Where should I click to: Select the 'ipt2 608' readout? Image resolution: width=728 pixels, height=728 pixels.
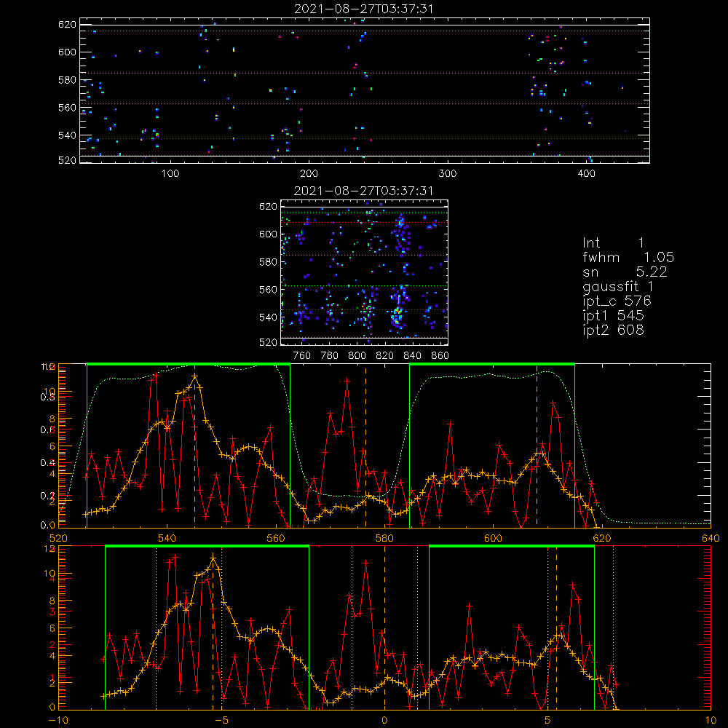click(613, 330)
